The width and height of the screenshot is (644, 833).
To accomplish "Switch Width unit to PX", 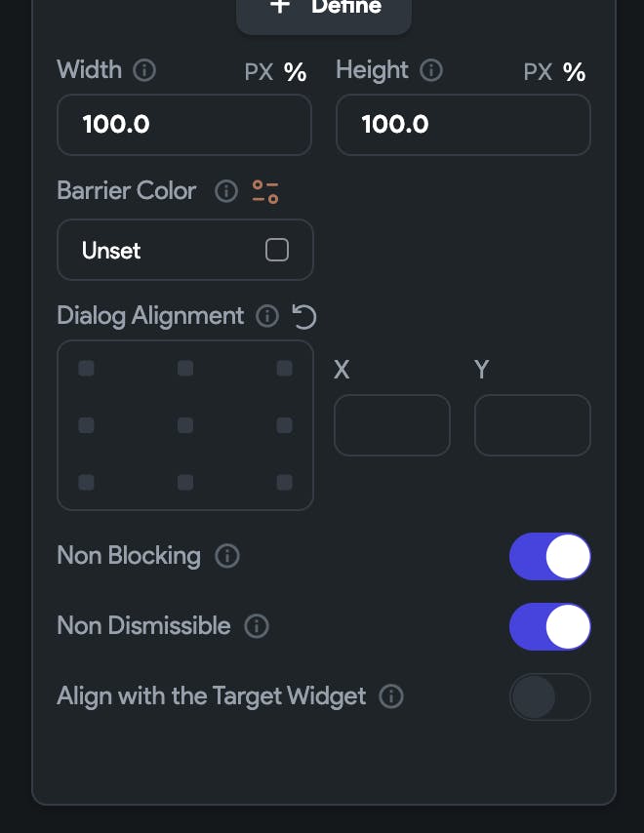I will click(259, 72).
